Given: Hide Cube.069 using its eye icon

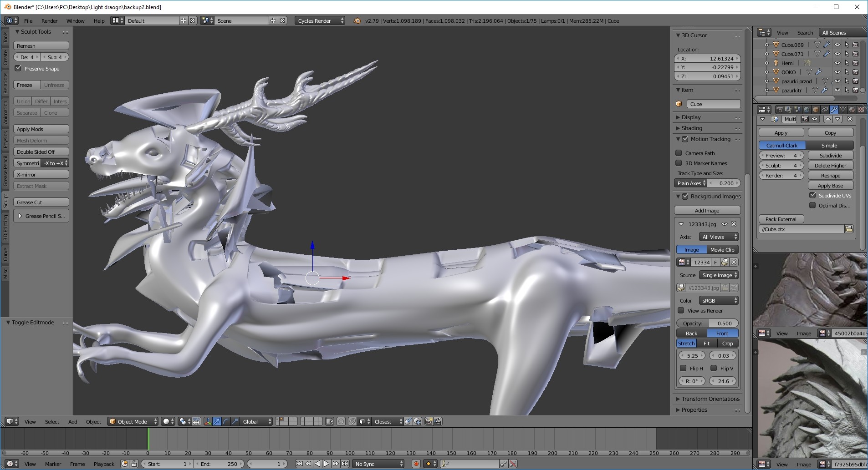Looking at the screenshot, I should click(x=837, y=45).
